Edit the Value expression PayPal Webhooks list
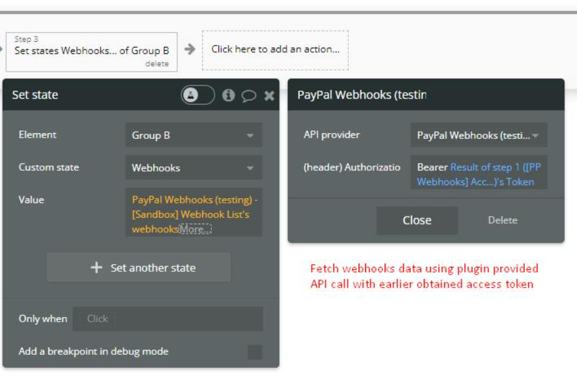The width and height of the screenshot is (577, 392). click(x=194, y=213)
